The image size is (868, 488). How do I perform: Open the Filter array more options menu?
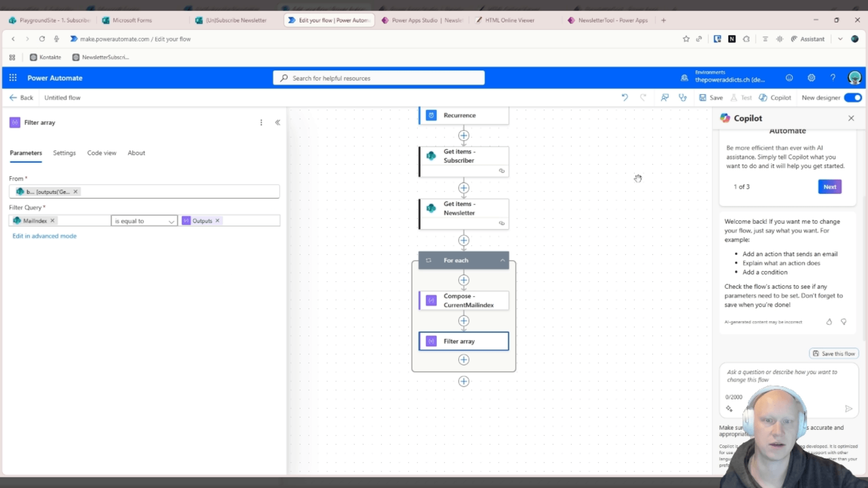click(x=261, y=122)
